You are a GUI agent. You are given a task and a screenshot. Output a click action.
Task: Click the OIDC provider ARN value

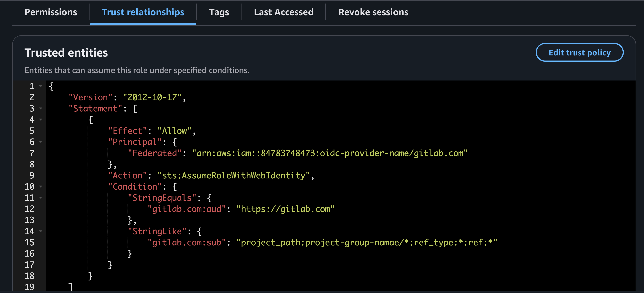(330, 153)
